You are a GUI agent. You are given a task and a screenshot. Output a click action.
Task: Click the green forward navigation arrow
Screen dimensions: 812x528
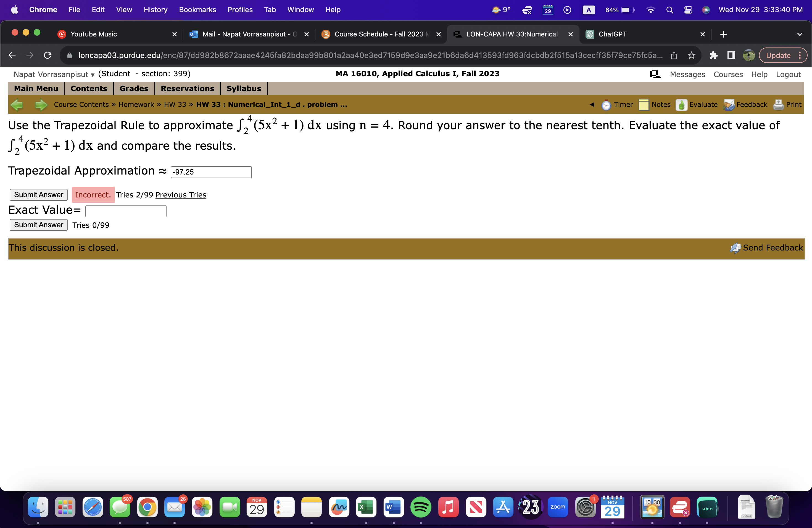(41, 105)
